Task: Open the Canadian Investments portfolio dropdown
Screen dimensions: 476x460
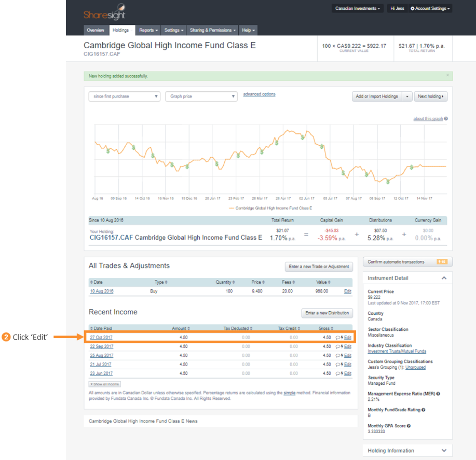Action: pyautogui.click(x=357, y=8)
